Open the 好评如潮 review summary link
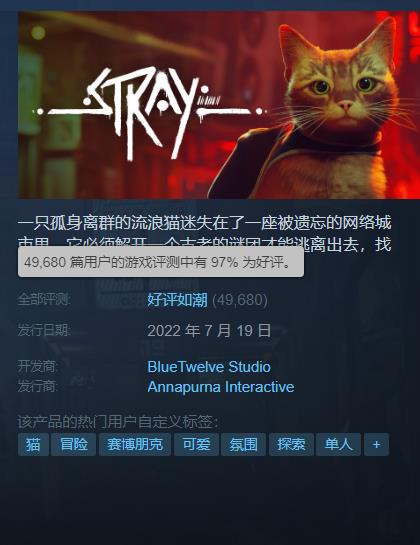Image resolution: width=420 pixels, height=545 pixels. pyautogui.click(x=177, y=300)
